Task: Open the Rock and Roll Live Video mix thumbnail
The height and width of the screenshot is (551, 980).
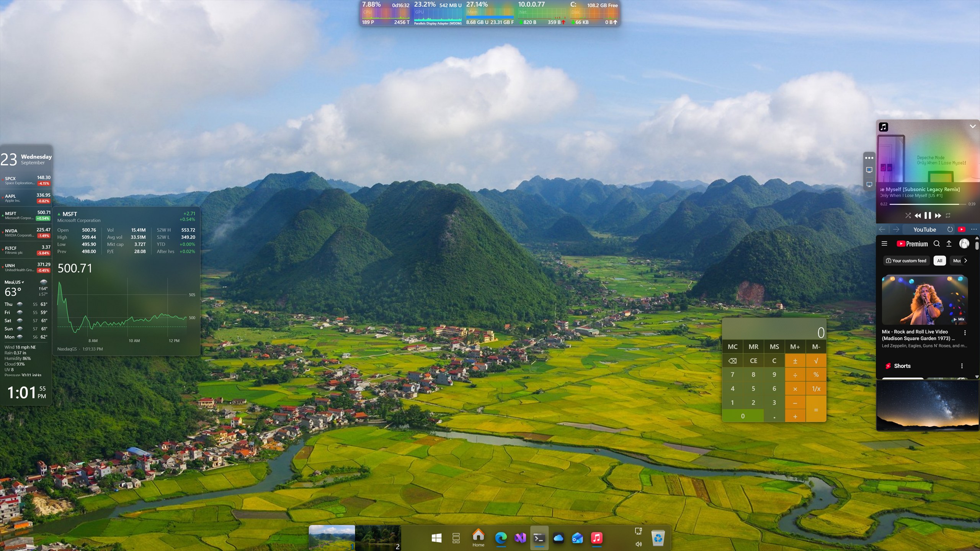Action: (x=925, y=300)
